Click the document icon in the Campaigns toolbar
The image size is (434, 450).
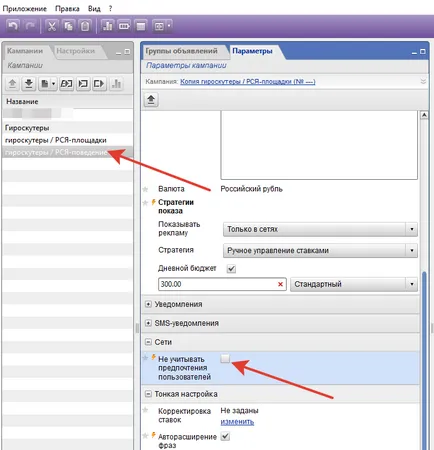pyautogui.click(x=45, y=83)
